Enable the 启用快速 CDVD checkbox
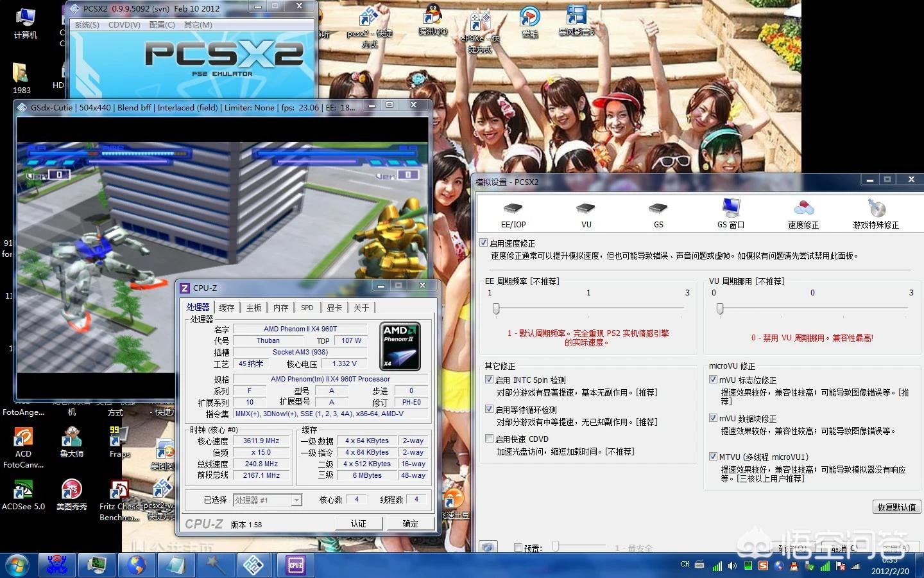Screen dimensions: 924x578 pos(489,439)
